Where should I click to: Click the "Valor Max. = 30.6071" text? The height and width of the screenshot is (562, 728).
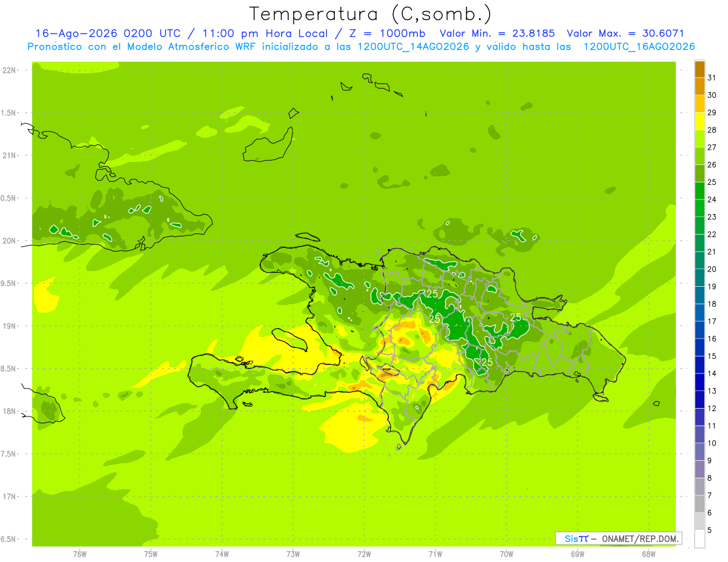coord(625,33)
